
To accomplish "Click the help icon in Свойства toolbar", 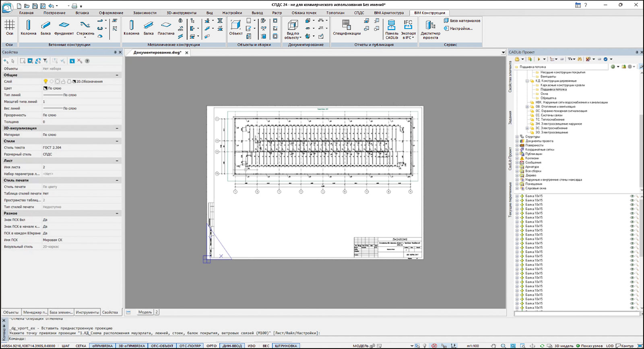I will pos(87,61).
